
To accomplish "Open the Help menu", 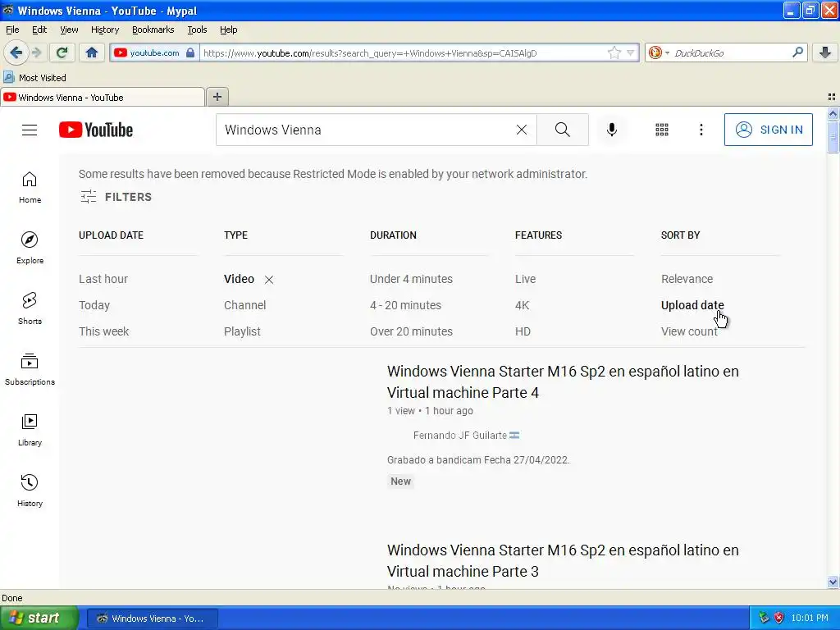I will click(228, 30).
